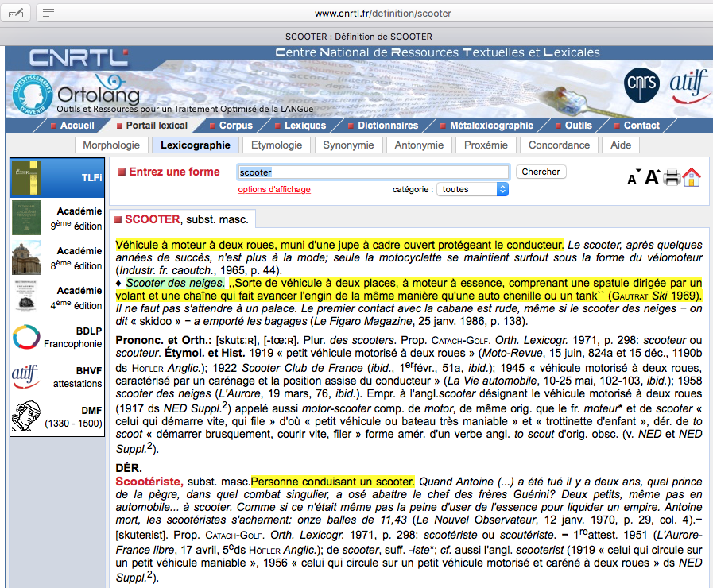Open BDLP Francophonie colored ring icon

(x=26, y=337)
